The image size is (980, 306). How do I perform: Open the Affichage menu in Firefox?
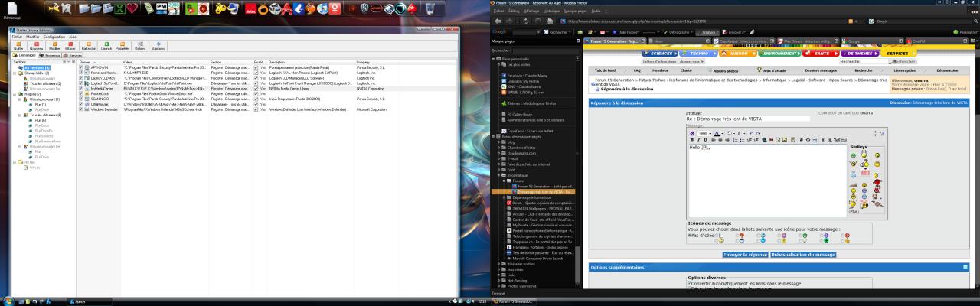(531, 11)
